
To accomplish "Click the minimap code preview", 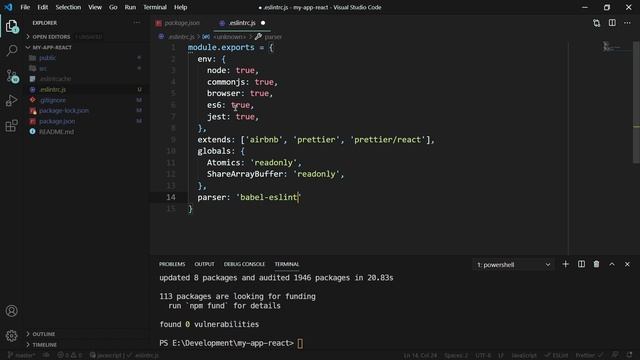I will 611,47.
